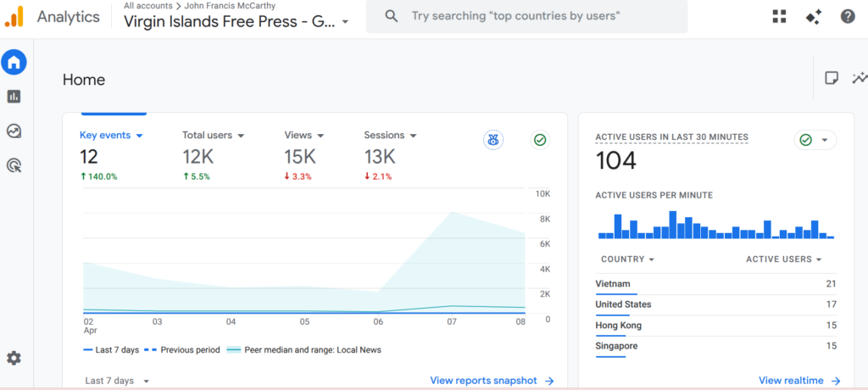Open the insights sparkle icon in header
Image resolution: width=868 pixels, height=390 pixels.
[814, 16]
